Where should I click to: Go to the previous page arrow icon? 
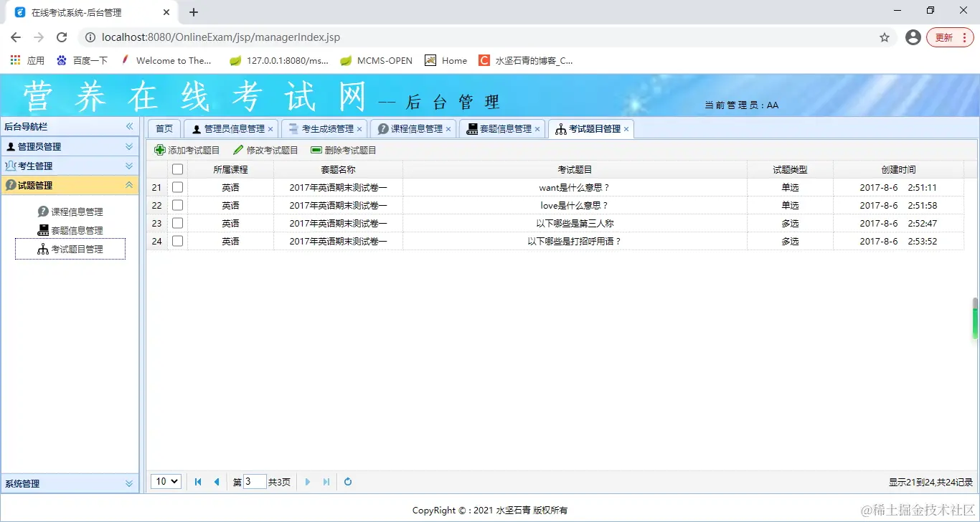(x=217, y=481)
